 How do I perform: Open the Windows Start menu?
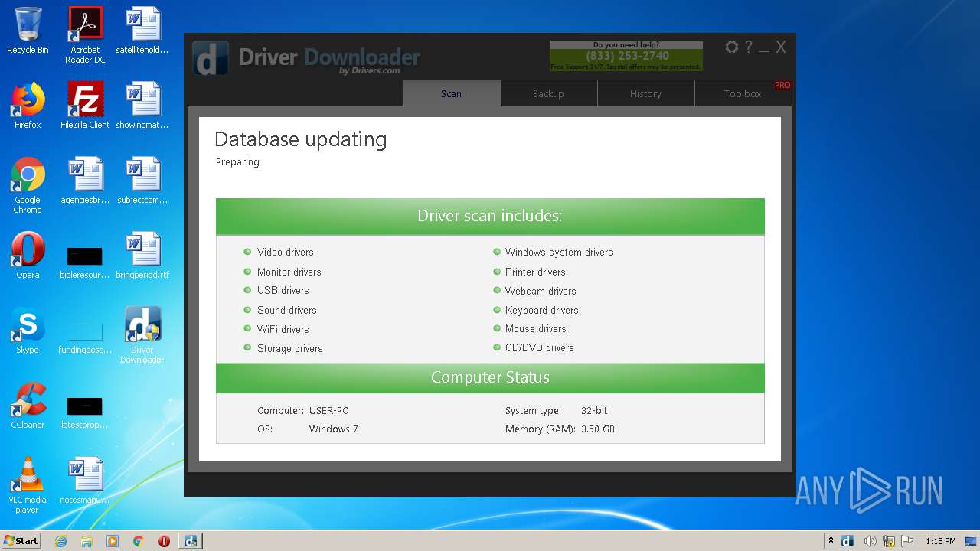coord(21,540)
